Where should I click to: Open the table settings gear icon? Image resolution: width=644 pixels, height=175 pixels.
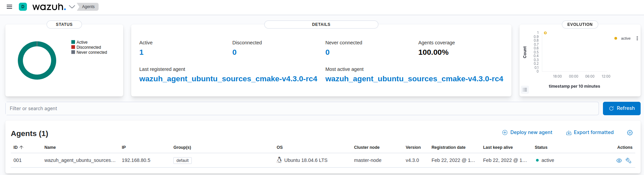tap(630, 133)
